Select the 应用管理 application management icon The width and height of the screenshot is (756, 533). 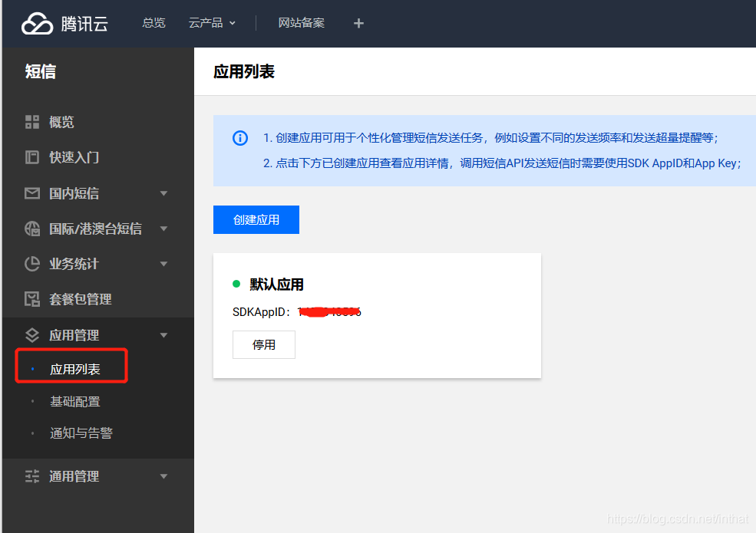tap(32, 334)
